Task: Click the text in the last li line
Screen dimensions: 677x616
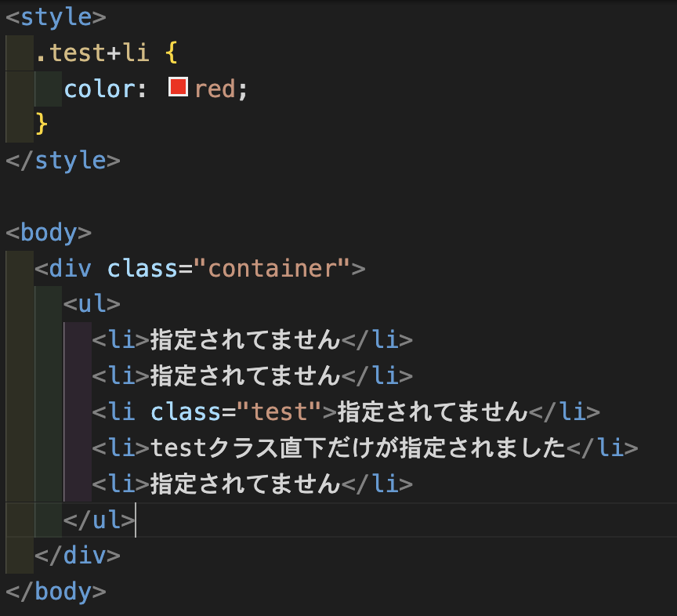Action: click(244, 484)
